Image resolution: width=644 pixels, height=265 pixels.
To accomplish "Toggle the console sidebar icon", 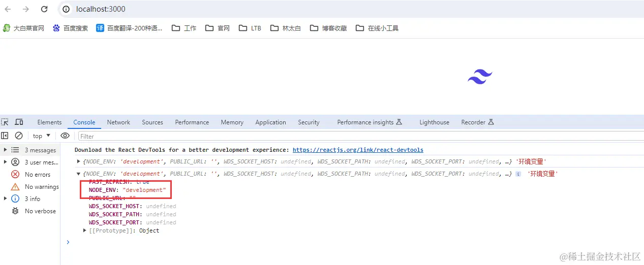I will pos(5,136).
